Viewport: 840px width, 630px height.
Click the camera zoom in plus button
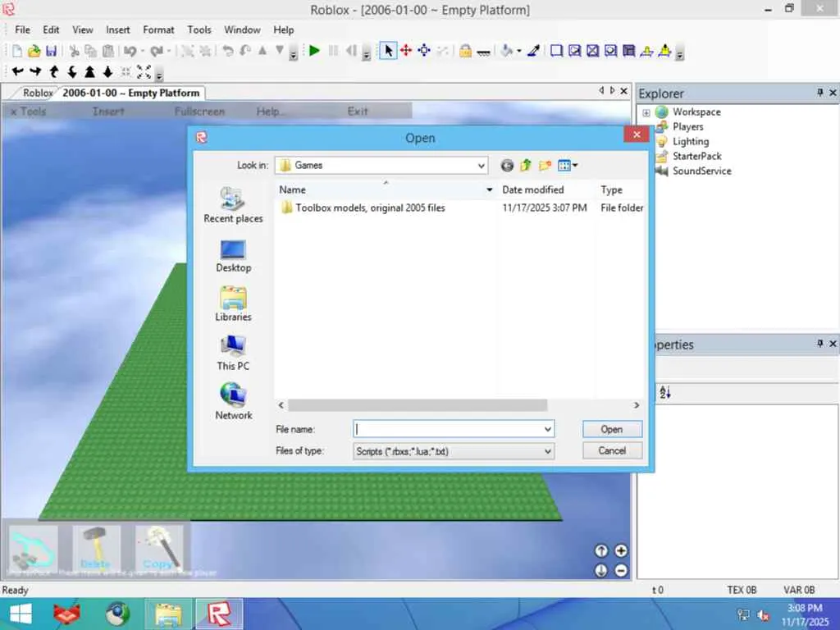click(x=621, y=550)
